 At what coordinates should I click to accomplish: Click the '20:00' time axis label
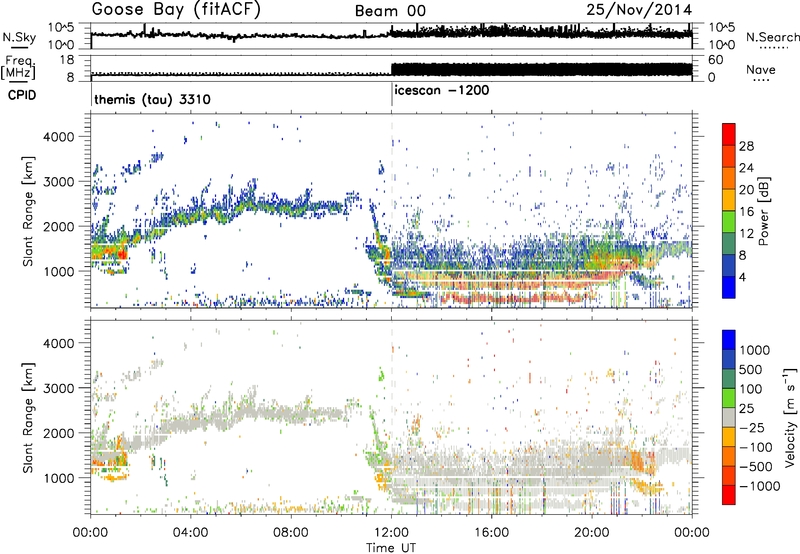click(x=592, y=533)
